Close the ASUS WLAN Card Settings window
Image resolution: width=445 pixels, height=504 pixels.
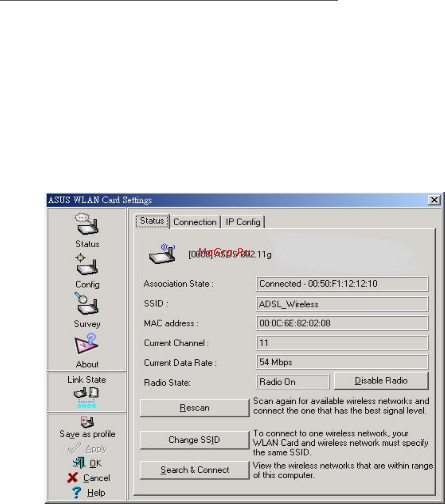click(x=434, y=200)
